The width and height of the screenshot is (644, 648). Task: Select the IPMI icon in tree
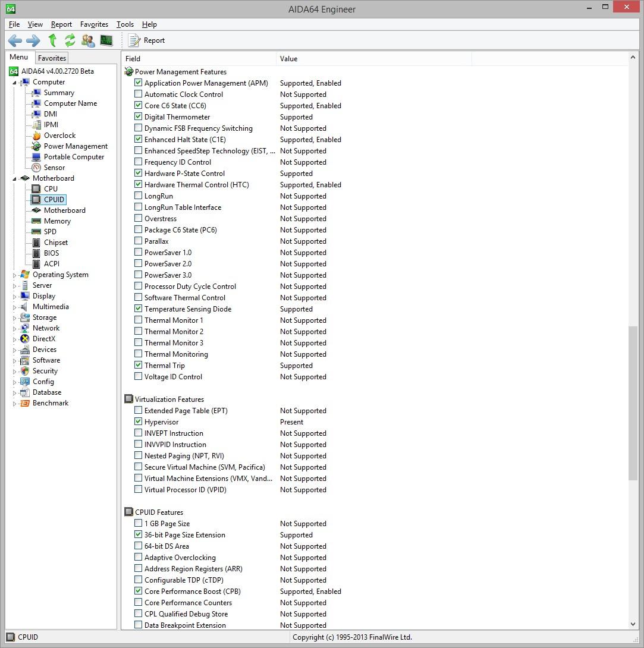(x=36, y=125)
